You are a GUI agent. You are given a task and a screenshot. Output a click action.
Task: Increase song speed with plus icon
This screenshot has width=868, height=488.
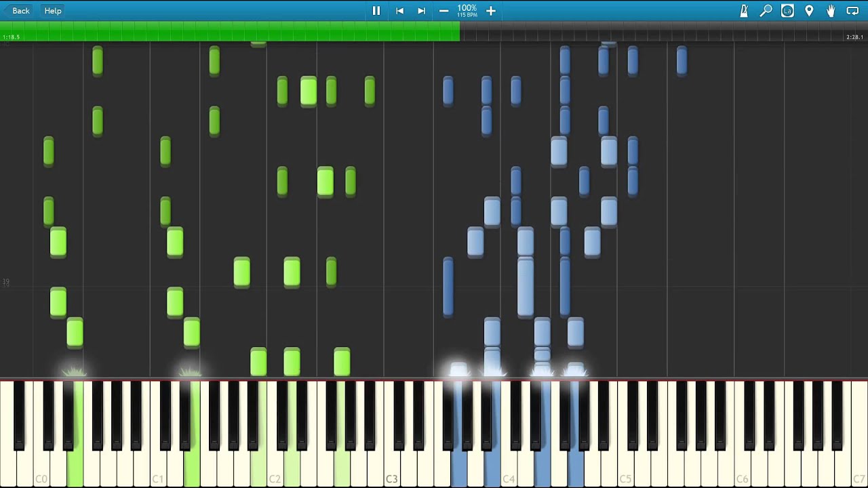491,11
